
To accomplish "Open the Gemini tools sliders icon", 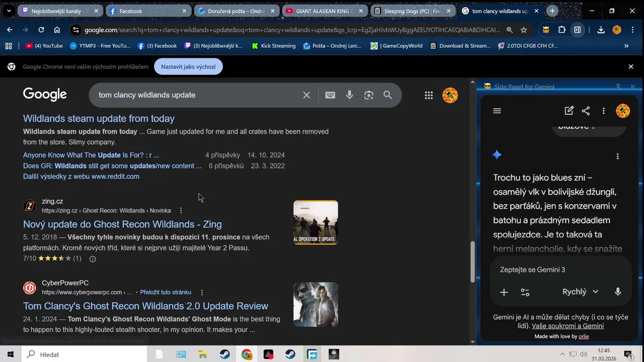I will click(525, 292).
